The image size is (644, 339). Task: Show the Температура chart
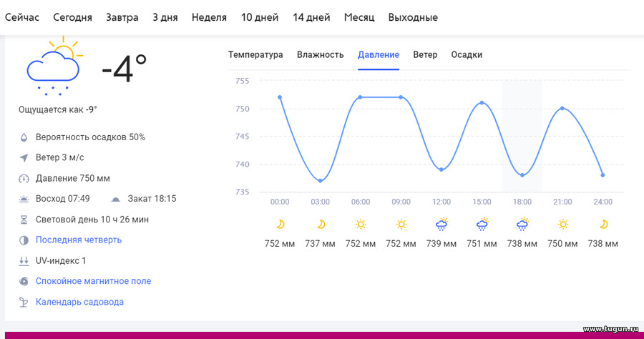(x=255, y=55)
